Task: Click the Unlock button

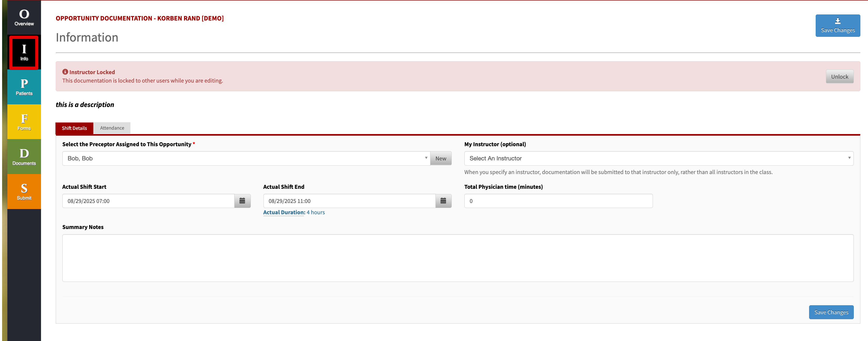Action: (839, 77)
